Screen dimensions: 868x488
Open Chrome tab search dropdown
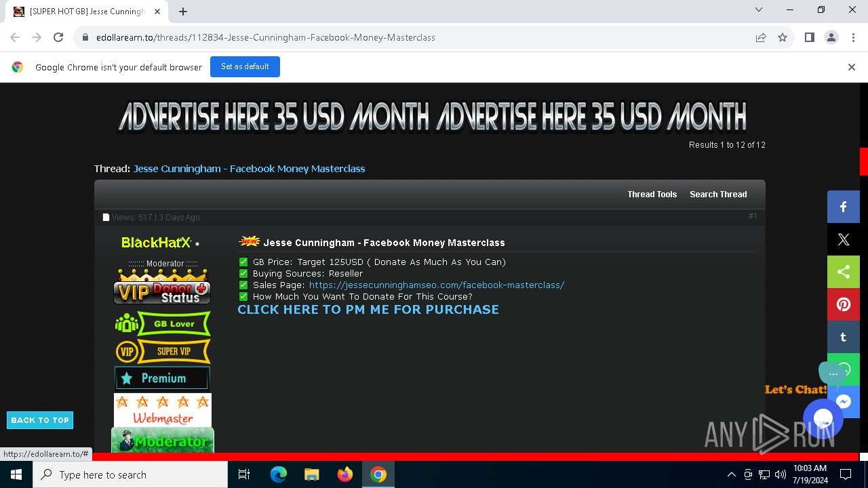pyautogui.click(x=759, y=9)
